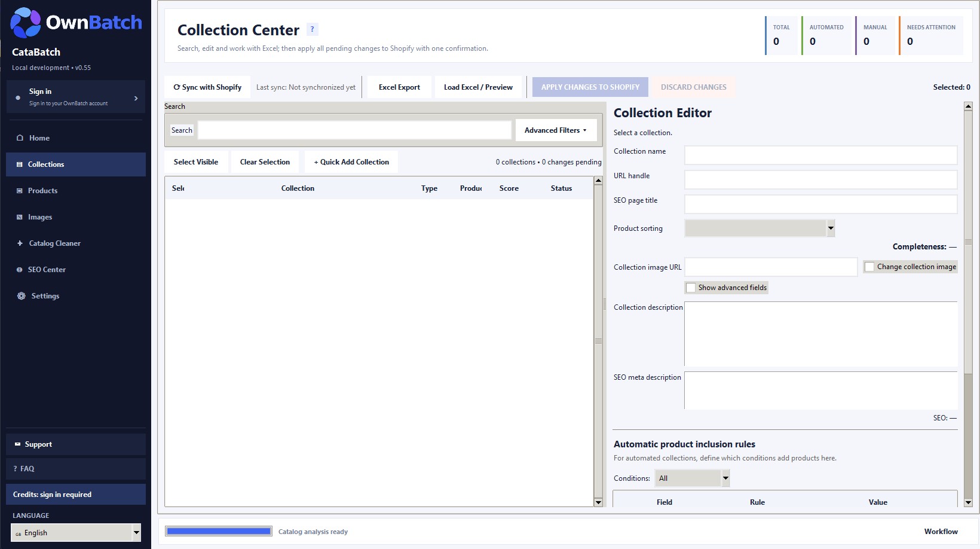Click the FAQ question mark icon

click(16, 469)
